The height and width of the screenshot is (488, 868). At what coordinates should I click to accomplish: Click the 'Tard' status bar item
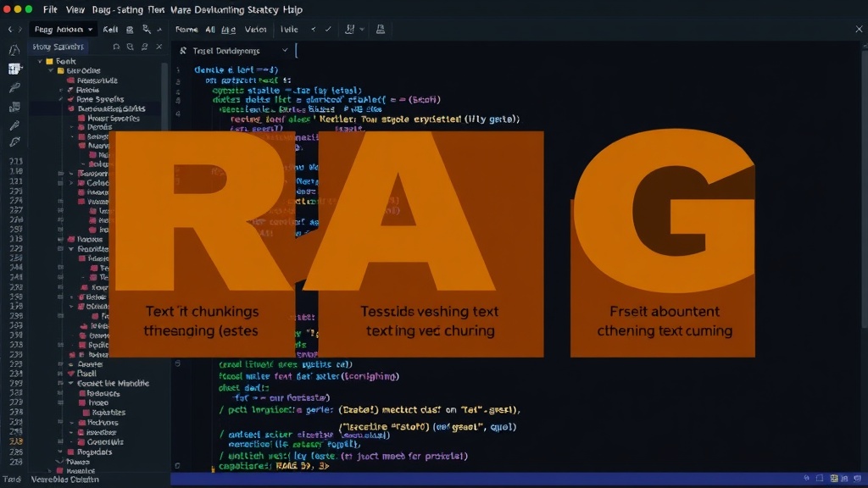[x=12, y=480]
